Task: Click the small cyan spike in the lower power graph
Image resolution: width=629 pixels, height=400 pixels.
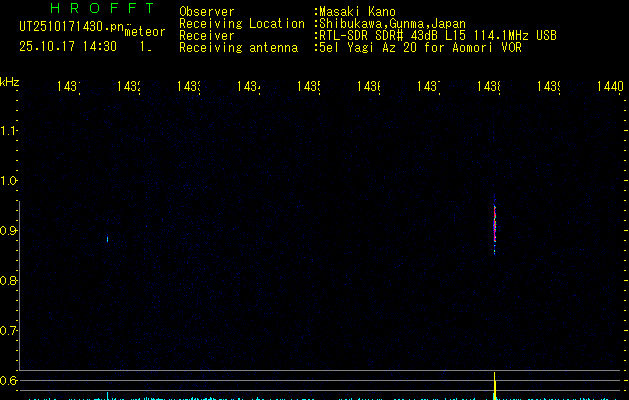Action: click(108, 396)
